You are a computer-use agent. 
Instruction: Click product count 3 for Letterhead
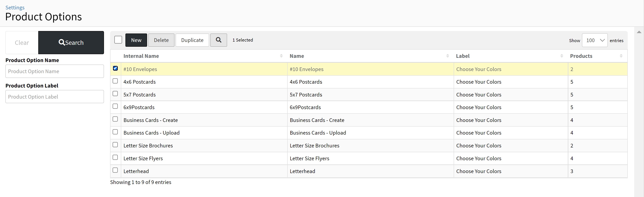[572, 171]
